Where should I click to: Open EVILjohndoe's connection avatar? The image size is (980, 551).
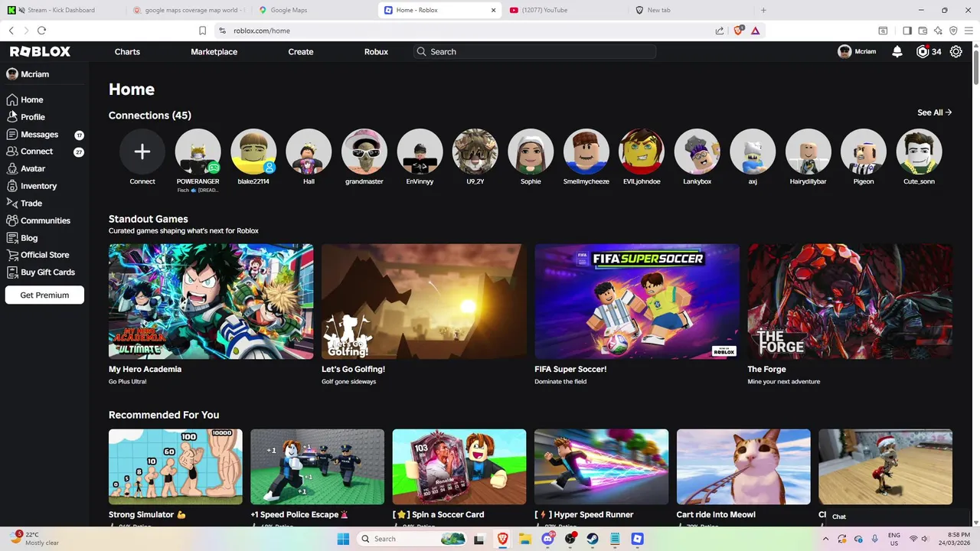tap(642, 152)
